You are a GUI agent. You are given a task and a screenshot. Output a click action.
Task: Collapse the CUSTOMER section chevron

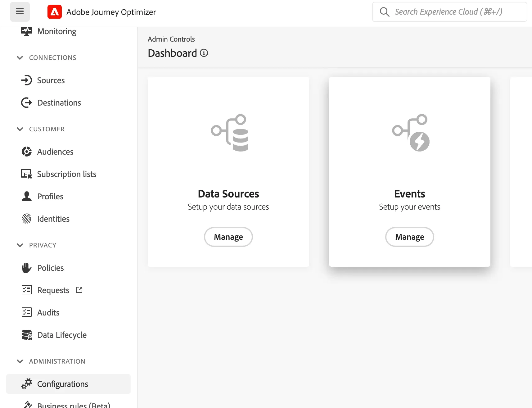[20, 129]
